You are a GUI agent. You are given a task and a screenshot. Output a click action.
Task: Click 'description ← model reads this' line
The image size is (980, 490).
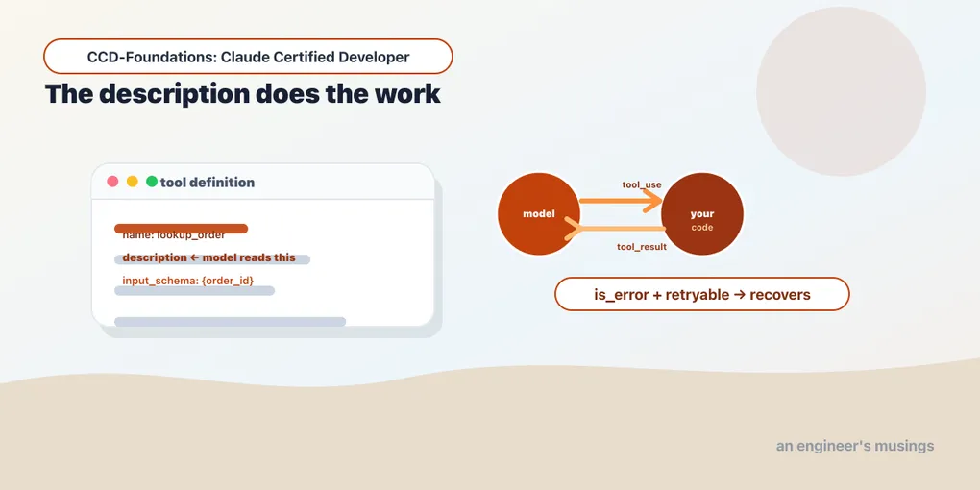pyautogui.click(x=208, y=257)
